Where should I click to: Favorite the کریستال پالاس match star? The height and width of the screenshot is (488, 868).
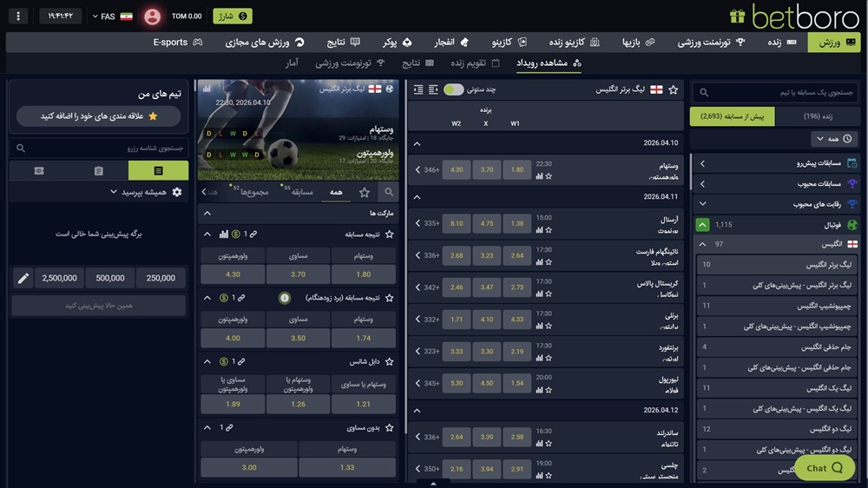click(549, 293)
